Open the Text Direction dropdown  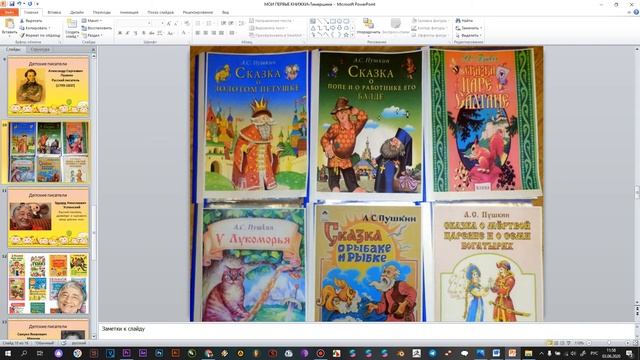272,20
